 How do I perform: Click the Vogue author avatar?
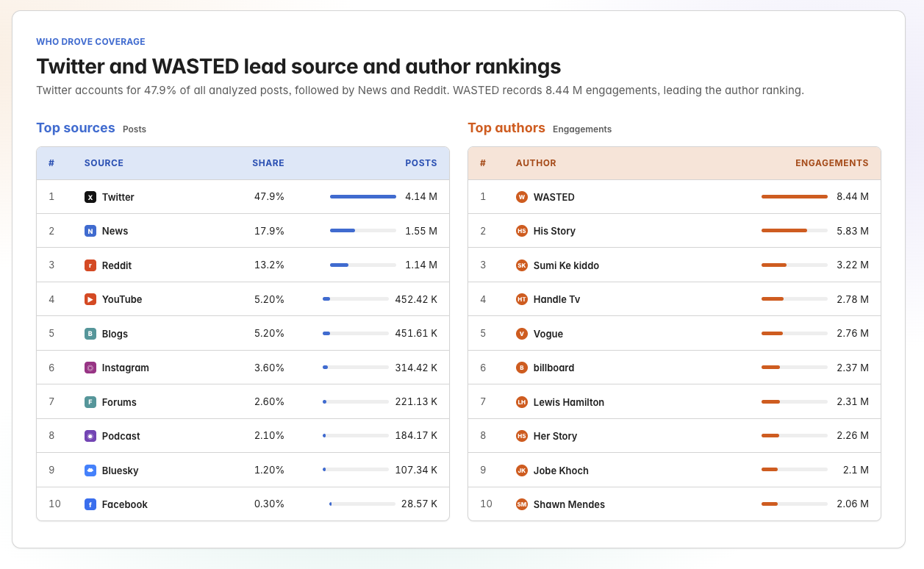(x=522, y=334)
